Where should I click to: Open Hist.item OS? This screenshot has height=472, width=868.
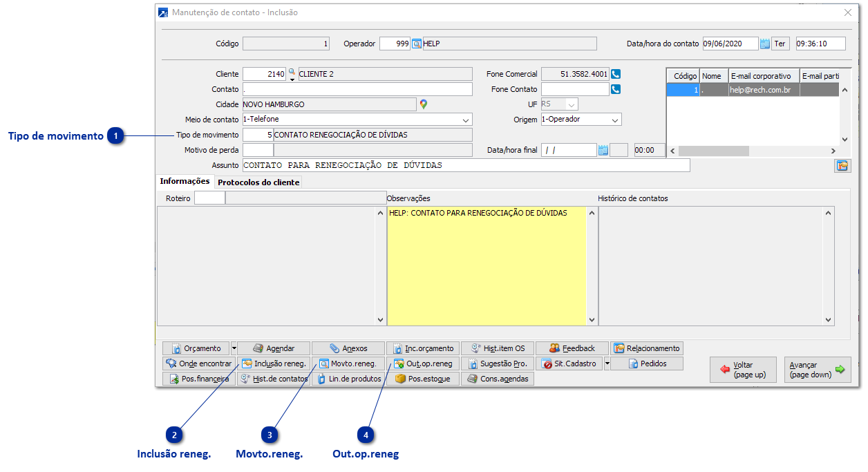coord(498,348)
